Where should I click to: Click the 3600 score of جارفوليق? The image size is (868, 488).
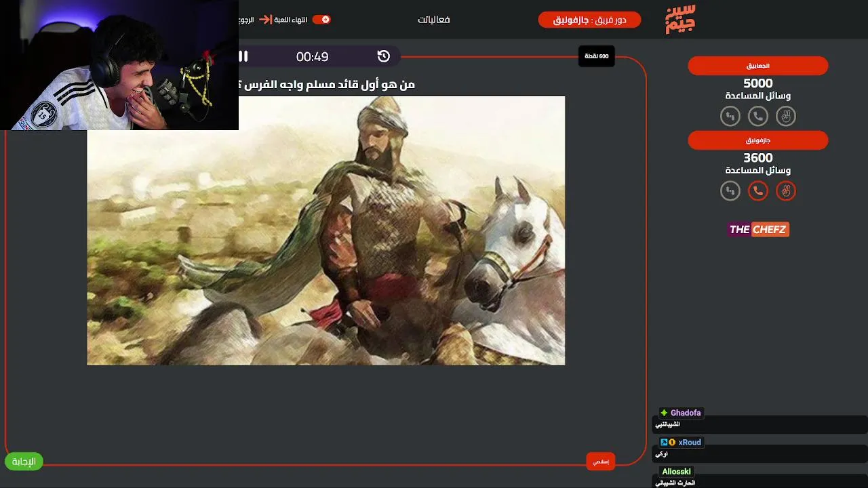[758, 158]
